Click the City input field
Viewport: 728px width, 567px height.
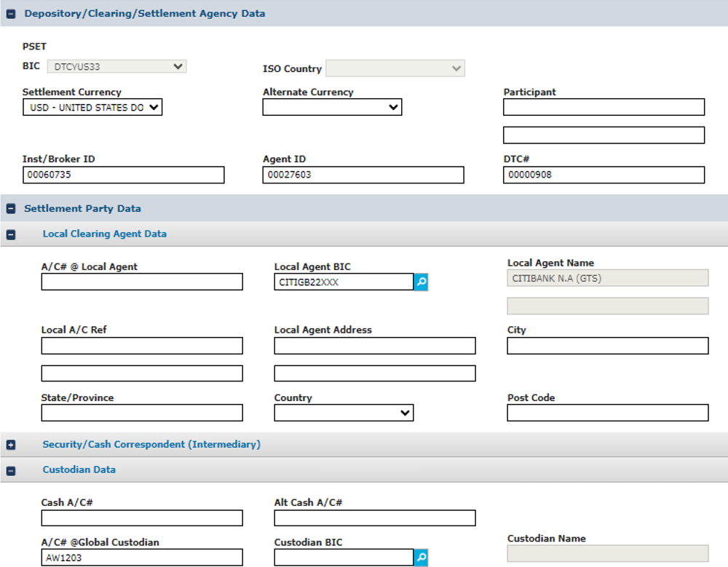point(607,346)
